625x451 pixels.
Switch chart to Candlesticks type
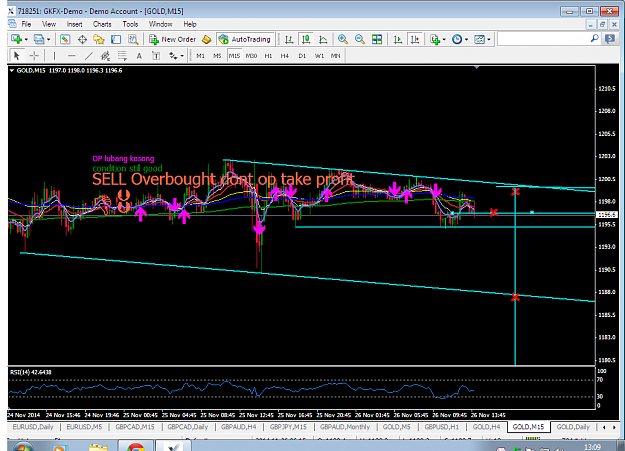point(306,39)
